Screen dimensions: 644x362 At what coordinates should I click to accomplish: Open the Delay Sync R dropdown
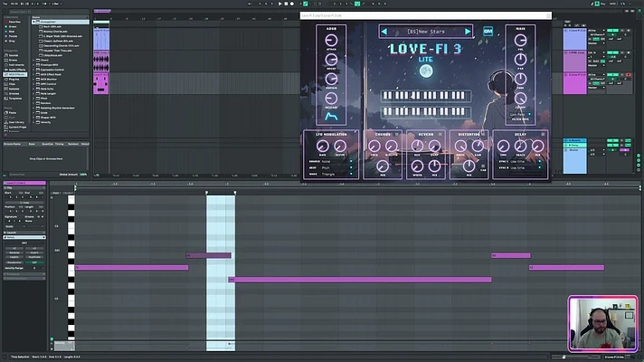click(526, 167)
